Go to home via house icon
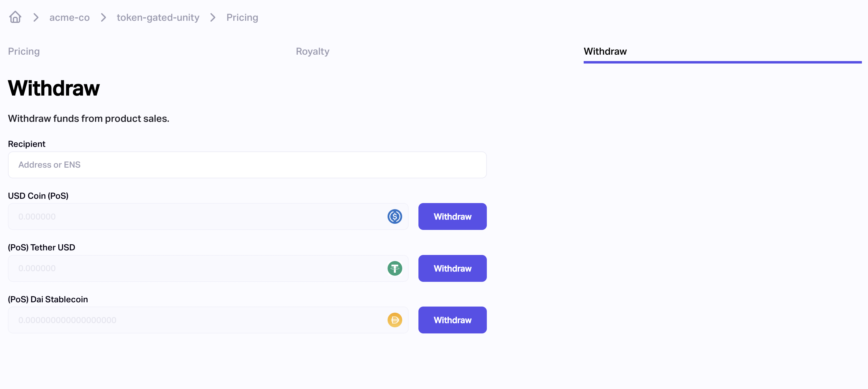 point(15,17)
